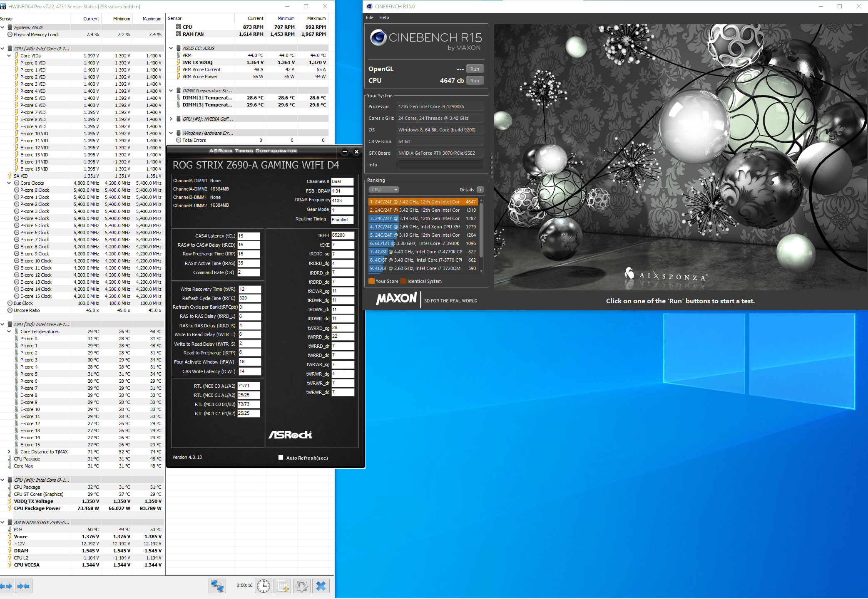Click the PCH thermometer icon
This screenshot has width=868, height=599.
coord(10,530)
